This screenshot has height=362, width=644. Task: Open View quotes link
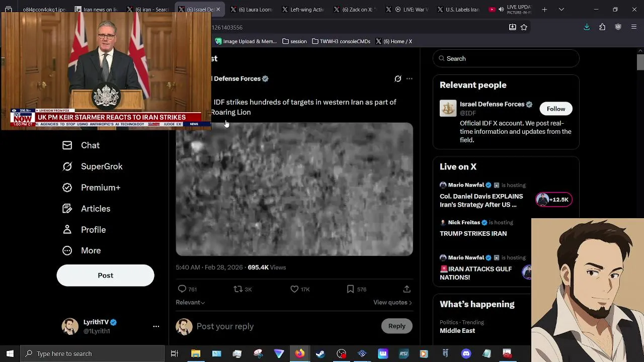click(x=392, y=302)
